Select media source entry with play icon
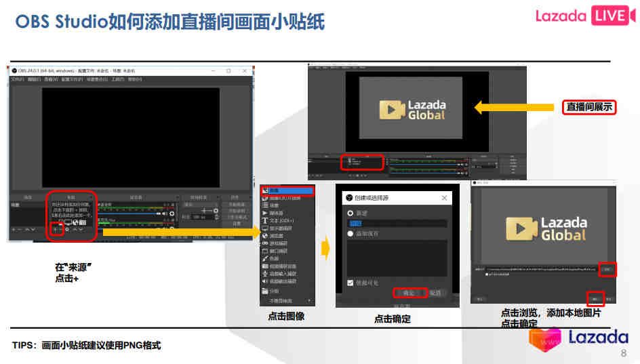 click(287, 213)
